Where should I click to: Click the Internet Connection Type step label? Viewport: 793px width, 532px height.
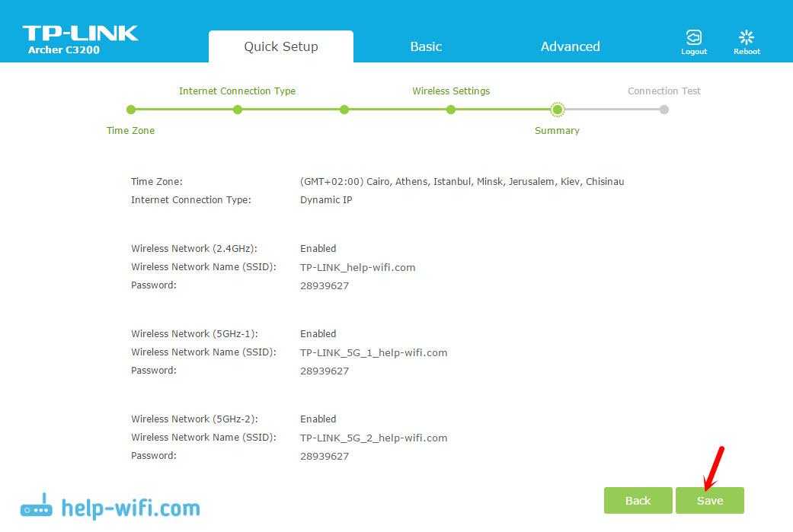[x=237, y=91]
